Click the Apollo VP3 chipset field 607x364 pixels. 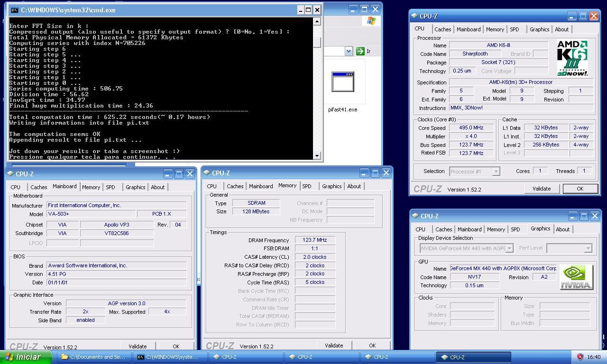tap(117, 225)
